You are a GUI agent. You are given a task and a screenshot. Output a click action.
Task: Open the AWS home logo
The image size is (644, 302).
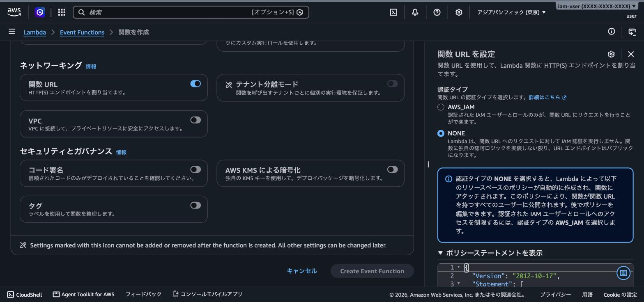[14, 12]
